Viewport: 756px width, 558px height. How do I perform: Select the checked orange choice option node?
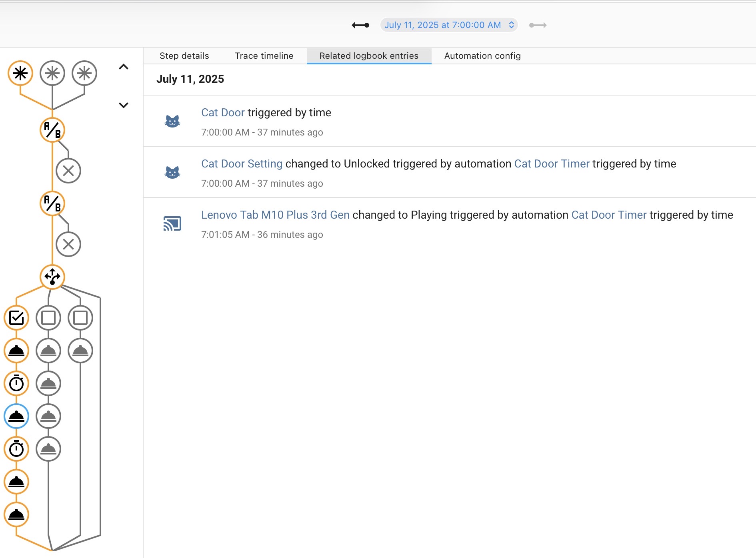coord(16,318)
